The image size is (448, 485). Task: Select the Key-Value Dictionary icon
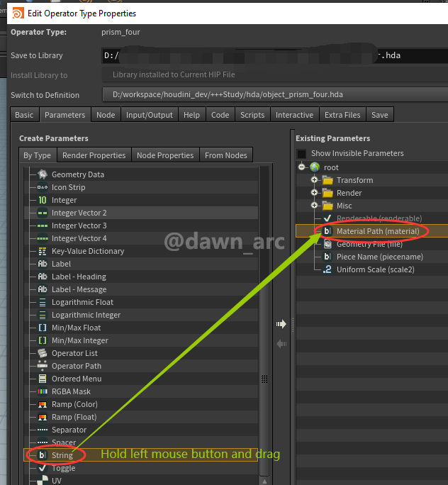43,251
